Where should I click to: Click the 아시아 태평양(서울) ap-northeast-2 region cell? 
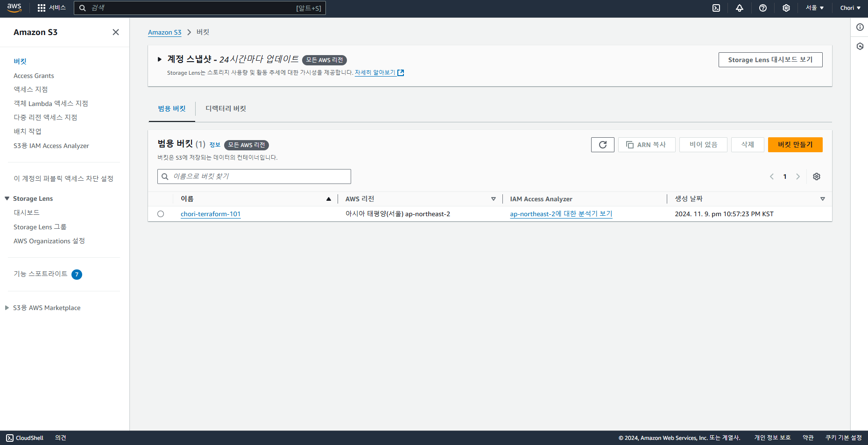coord(398,214)
